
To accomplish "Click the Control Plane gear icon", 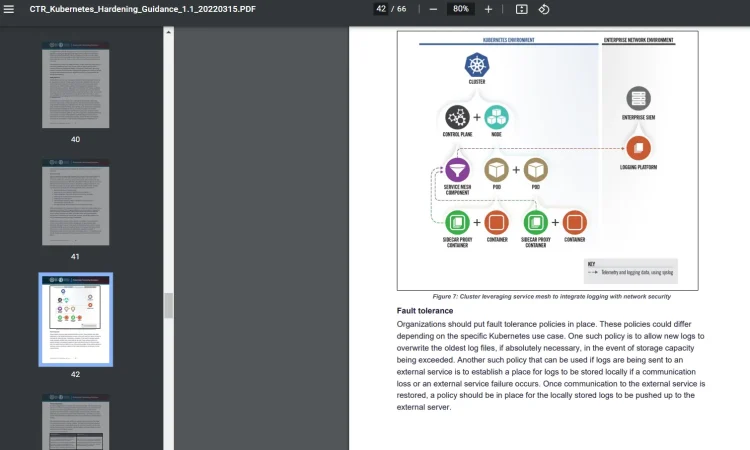I will tap(457, 118).
